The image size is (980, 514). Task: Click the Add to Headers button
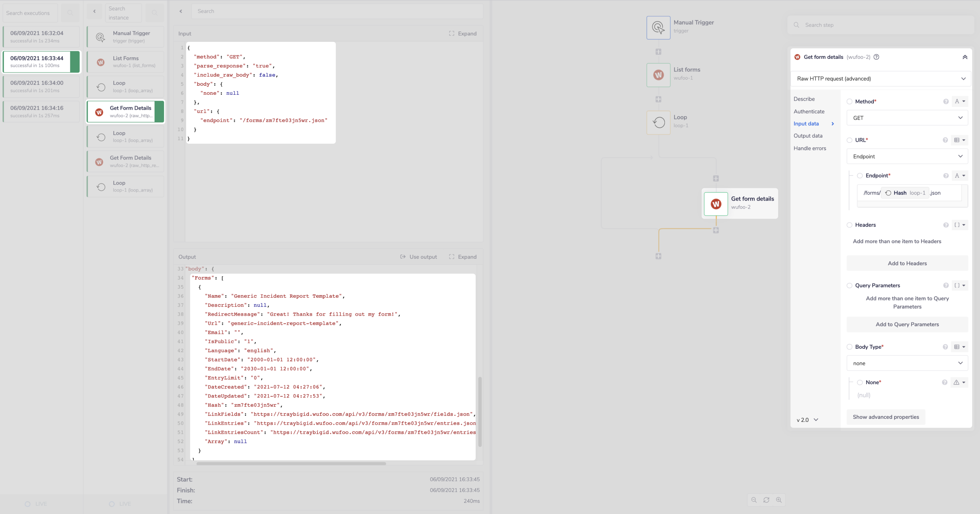click(907, 263)
